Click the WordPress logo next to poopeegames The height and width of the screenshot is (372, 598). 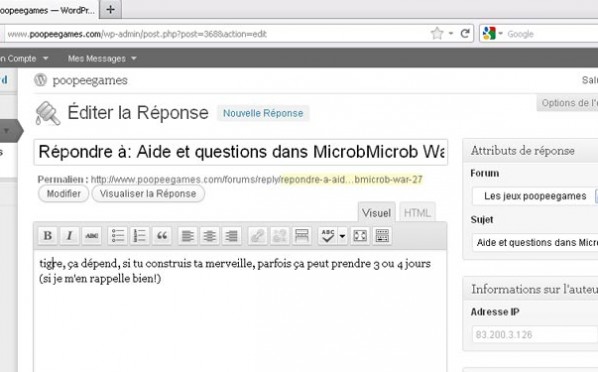point(40,80)
